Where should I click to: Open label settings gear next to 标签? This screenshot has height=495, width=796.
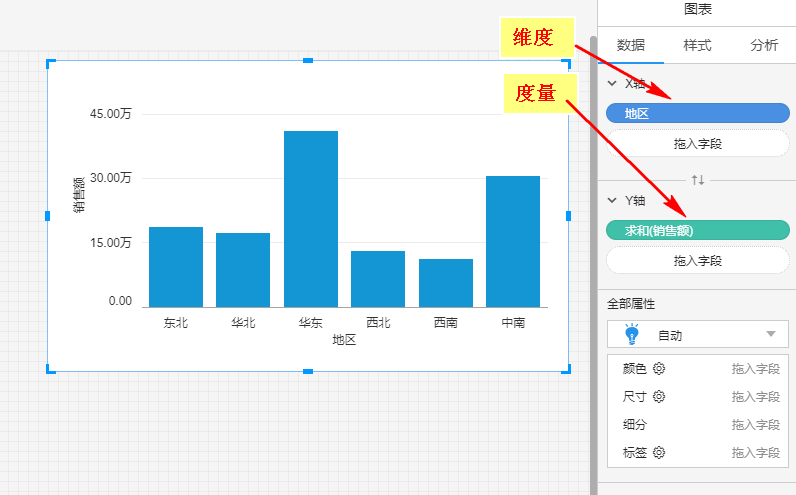click(659, 453)
